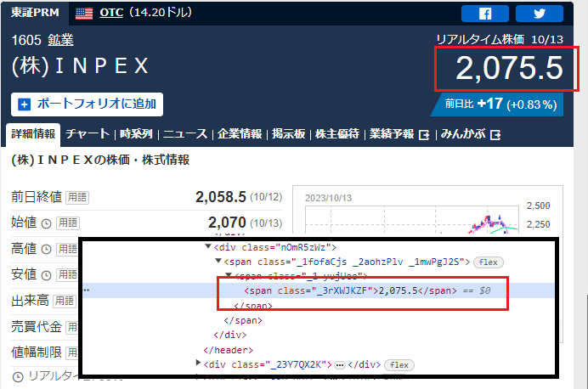
Task: Click the US flag icon beside OTC
Action: (84, 14)
